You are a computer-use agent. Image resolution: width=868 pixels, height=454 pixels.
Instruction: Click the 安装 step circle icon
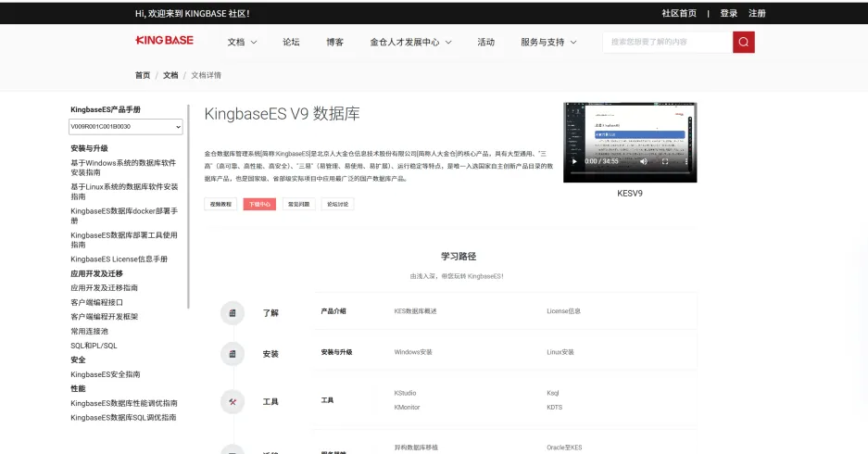click(233, 354)
